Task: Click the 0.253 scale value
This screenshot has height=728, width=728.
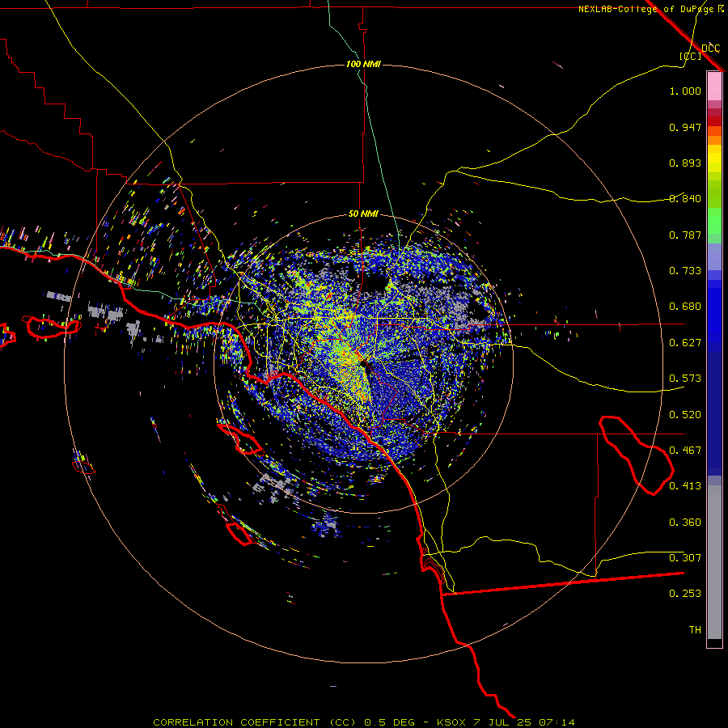Action: 685,594
